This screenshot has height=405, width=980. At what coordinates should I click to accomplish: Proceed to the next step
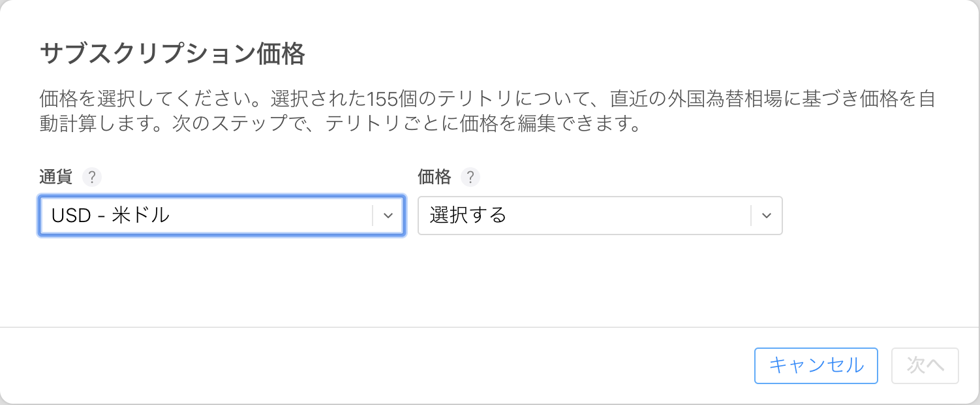click(x=925, y=366)
